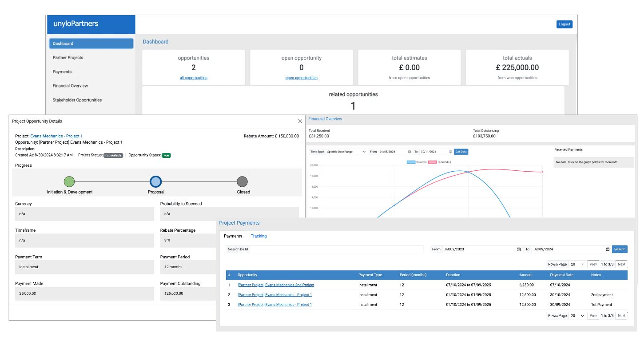Open Financial Overview in the sidebar
Image resolution: width=644 pixels, height=338 pixels.
tap(70, 86)
